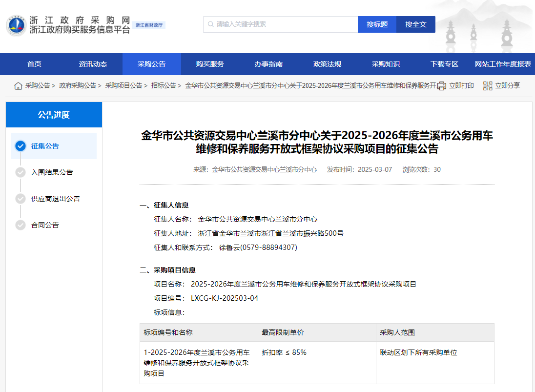Click the blue checkmark beside 征集公告
535x392 pixels.
(20, 145)
